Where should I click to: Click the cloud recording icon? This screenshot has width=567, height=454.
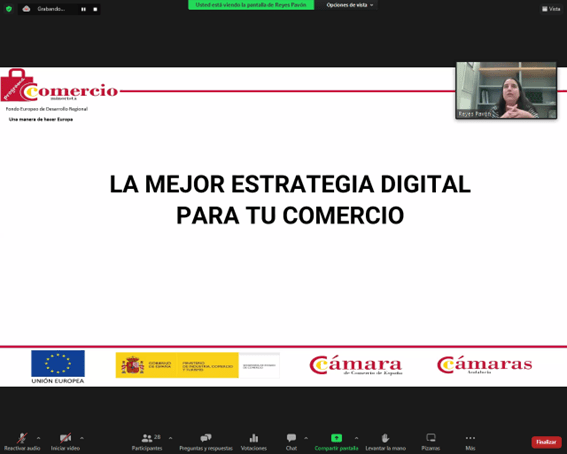[x=26, y=9]
